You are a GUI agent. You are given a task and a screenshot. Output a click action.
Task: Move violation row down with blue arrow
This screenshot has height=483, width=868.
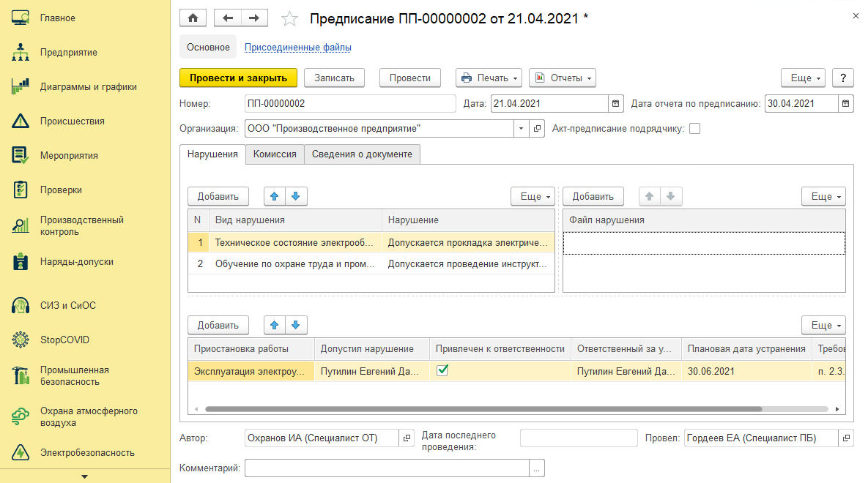coord(296,196)
